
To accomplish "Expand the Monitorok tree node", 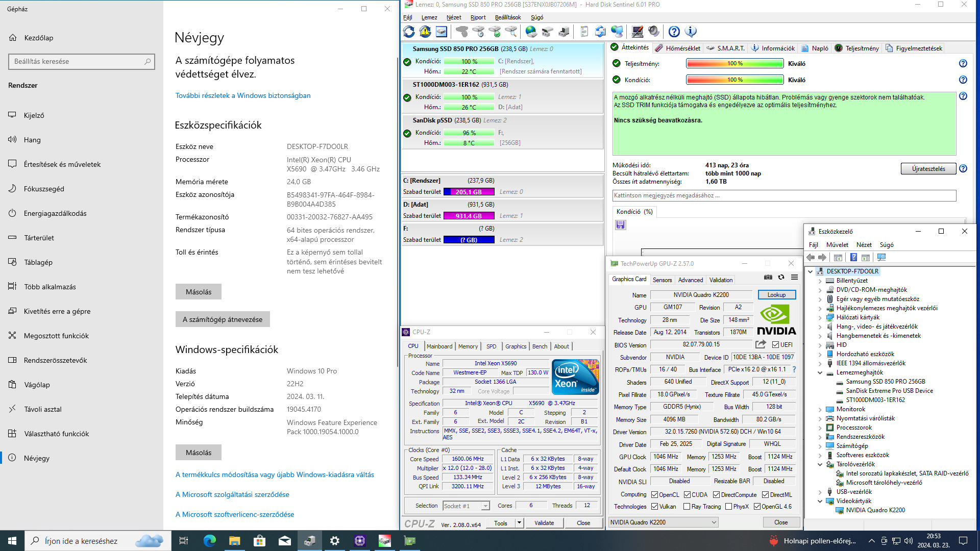I will pyautogui.click(x=820, y=409).
